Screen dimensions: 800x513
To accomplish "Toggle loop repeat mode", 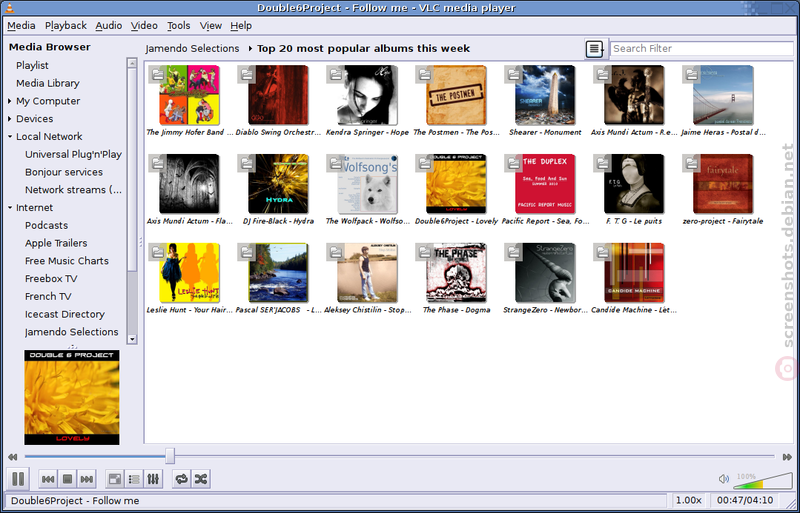I will coord(182,479).
